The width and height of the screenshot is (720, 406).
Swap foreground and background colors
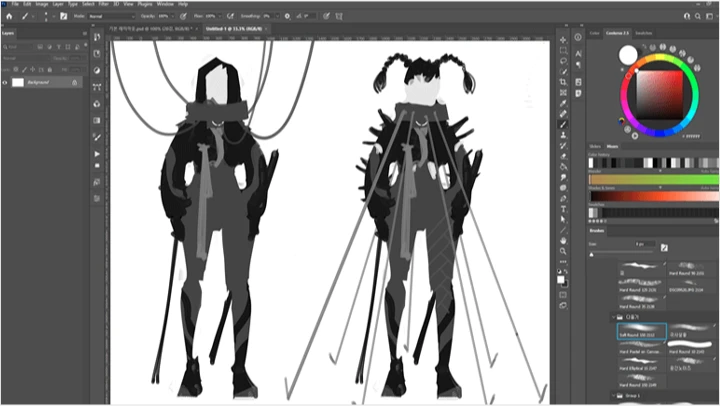566,272
